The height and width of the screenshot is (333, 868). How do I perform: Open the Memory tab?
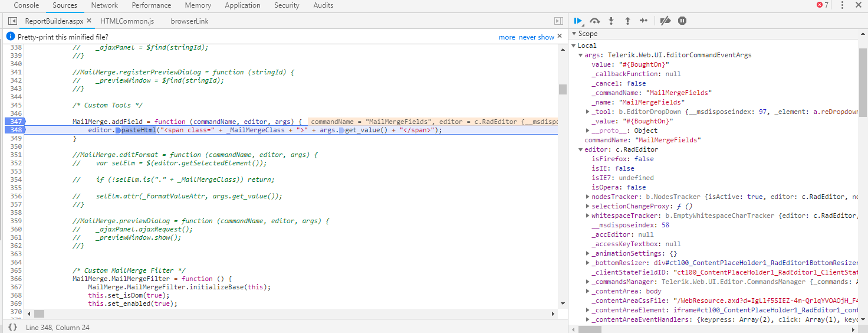point(198,5)
